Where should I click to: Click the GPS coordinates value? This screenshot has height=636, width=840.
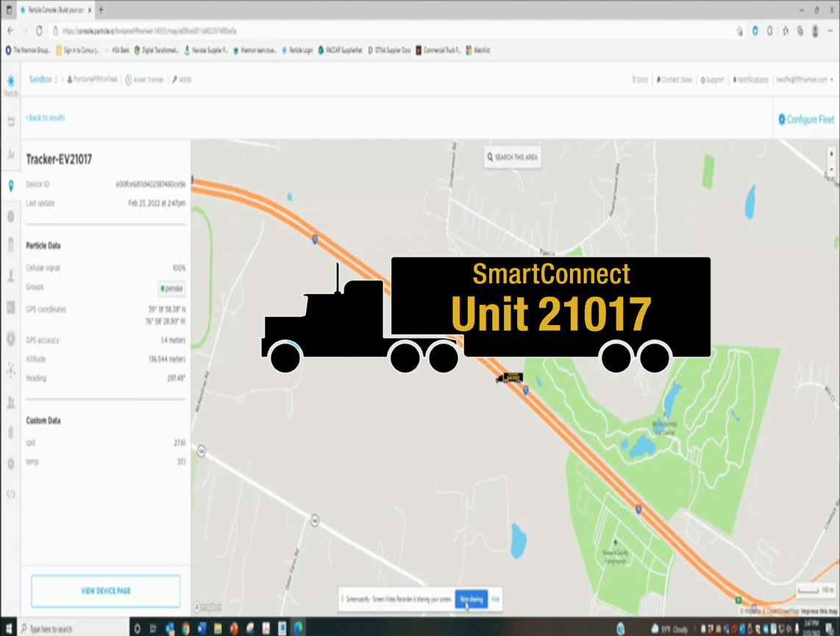pos(166,315)
